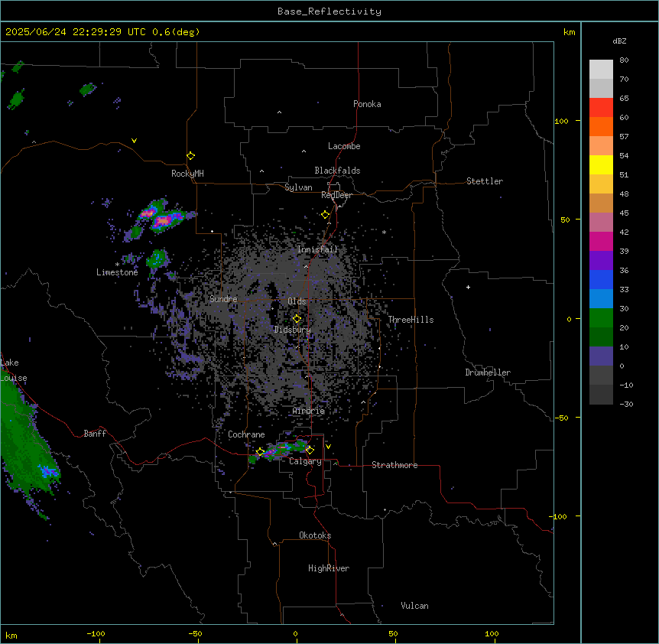659x644 pixels.
Task: Click the Vulcan label
Action: [x=414, y=606]
